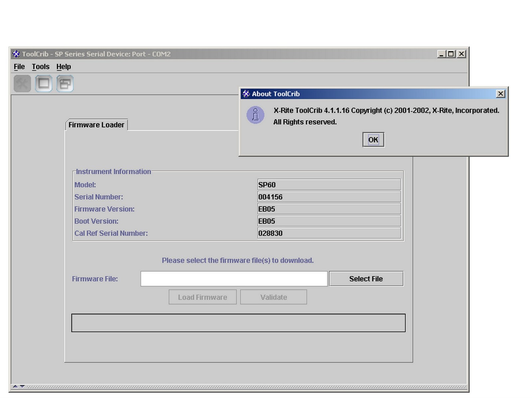Viewport: 532px width, 398px height.
Task: Click the "X-Rite ToolCrib 4.1.1.16 Copyright" text line
Action: click(x=386, y=110)
